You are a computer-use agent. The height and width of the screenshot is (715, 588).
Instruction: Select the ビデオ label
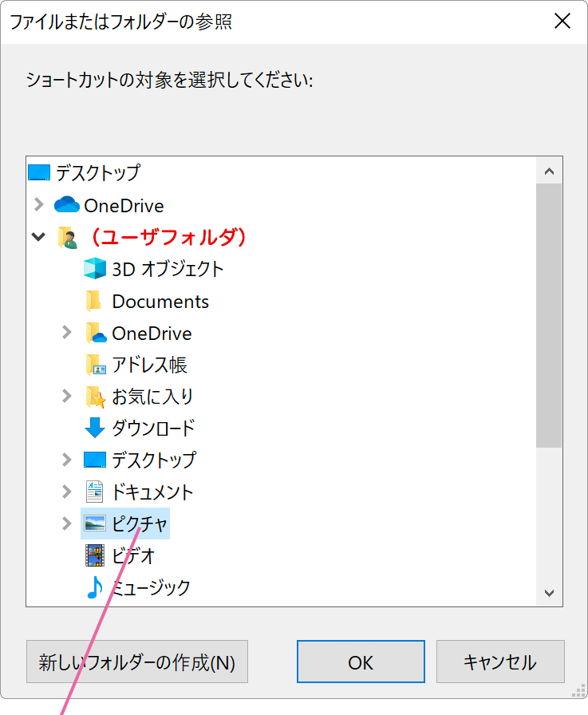133,555
